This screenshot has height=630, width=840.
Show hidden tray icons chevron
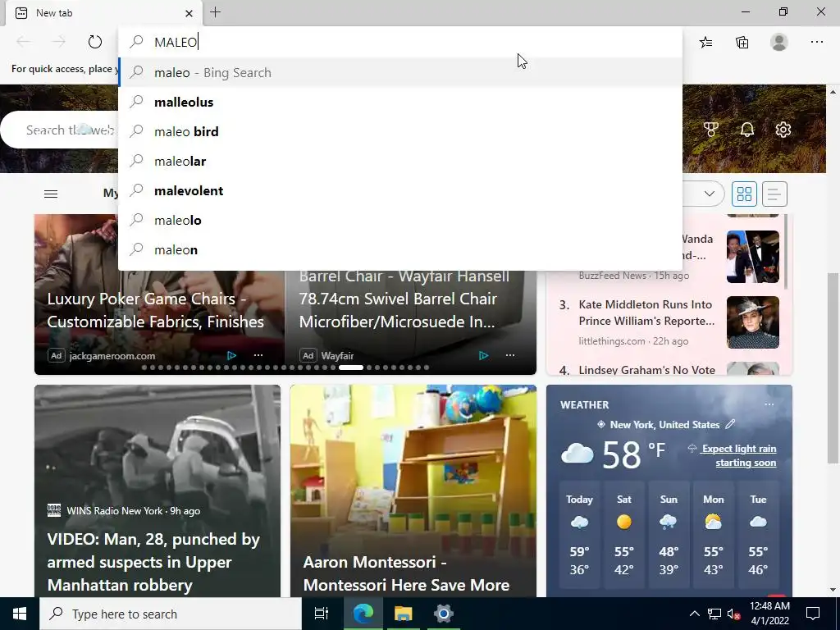(694, 614)
